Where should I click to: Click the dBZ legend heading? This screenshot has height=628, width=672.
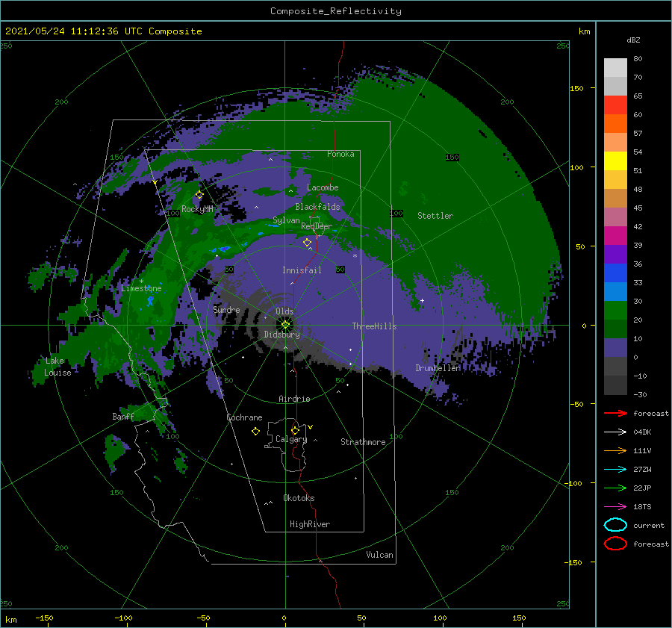[x=633, y=40]
